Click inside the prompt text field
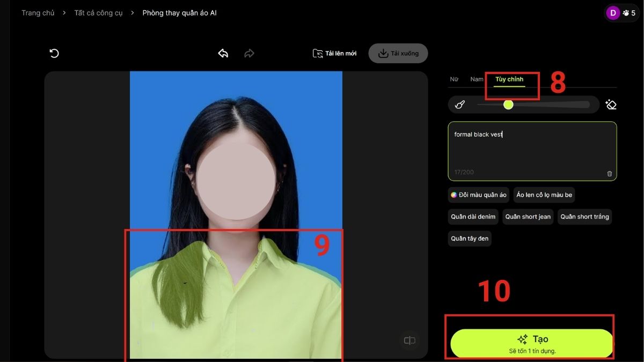The height and width of the screenshot is (362, 644). 532,151
